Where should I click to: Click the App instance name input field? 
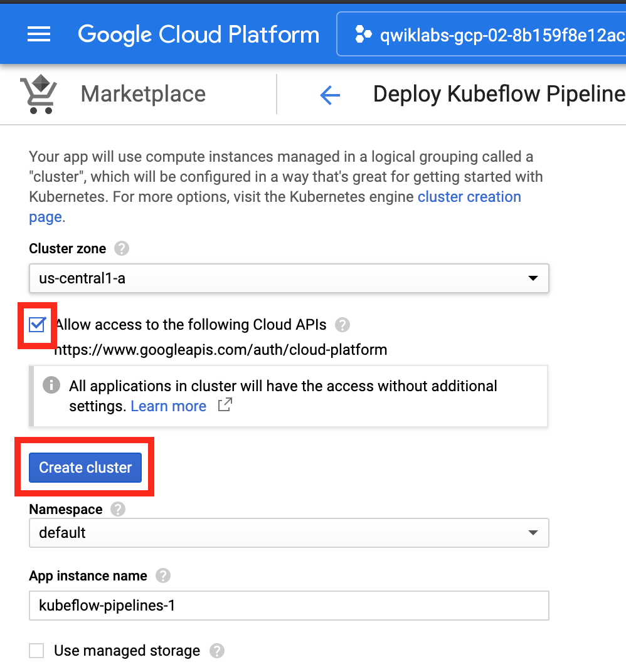pos(289,606)
